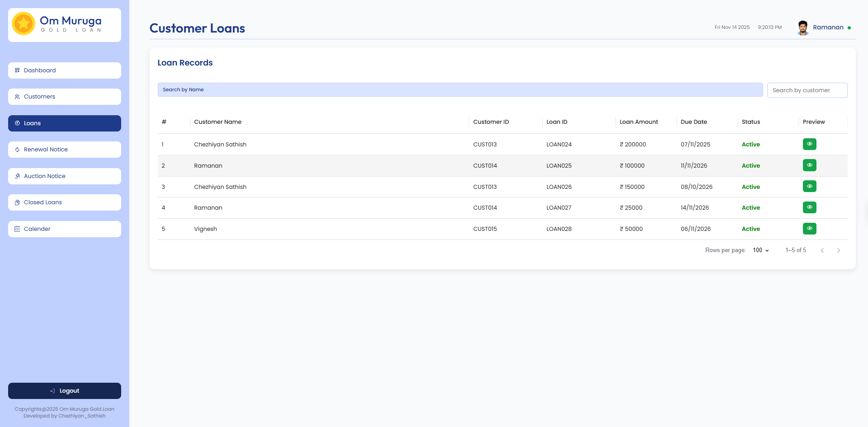Open Closed Loans page
The image size is (868, 427).
(x=64, y=202)
